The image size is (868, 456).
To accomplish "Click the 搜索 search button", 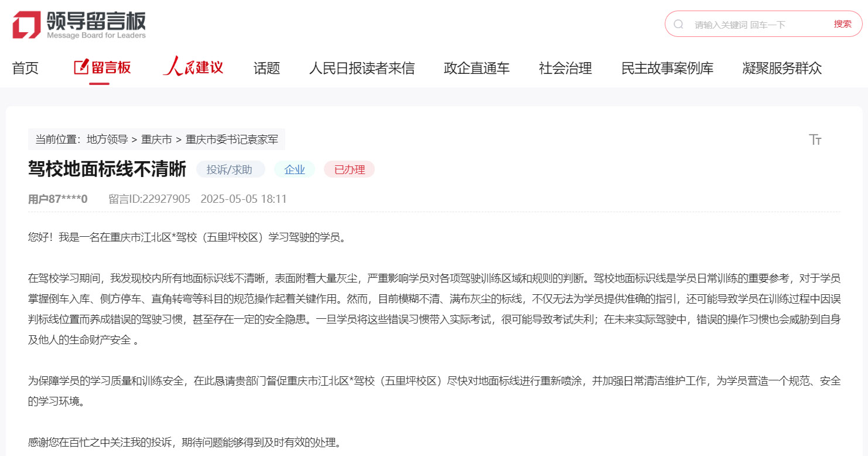I will (x=843, y=23).
